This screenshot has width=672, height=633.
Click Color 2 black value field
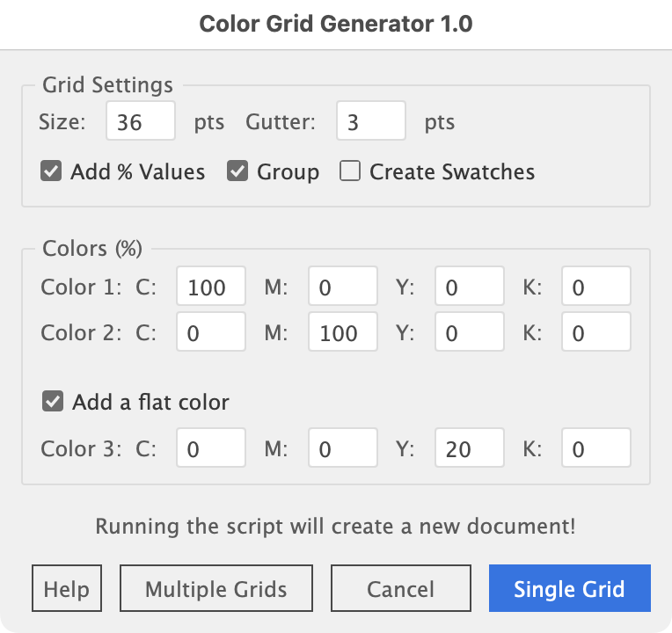click(595, 333)
